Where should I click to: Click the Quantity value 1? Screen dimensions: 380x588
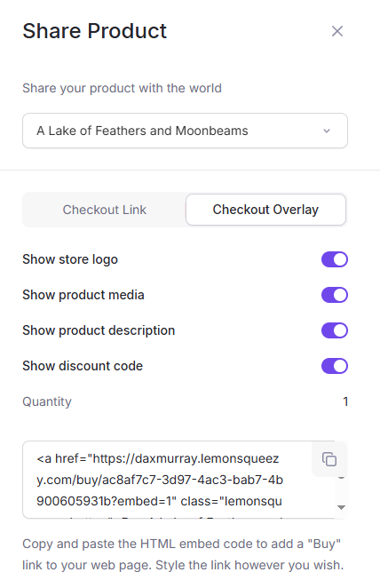tap(345, 401)
